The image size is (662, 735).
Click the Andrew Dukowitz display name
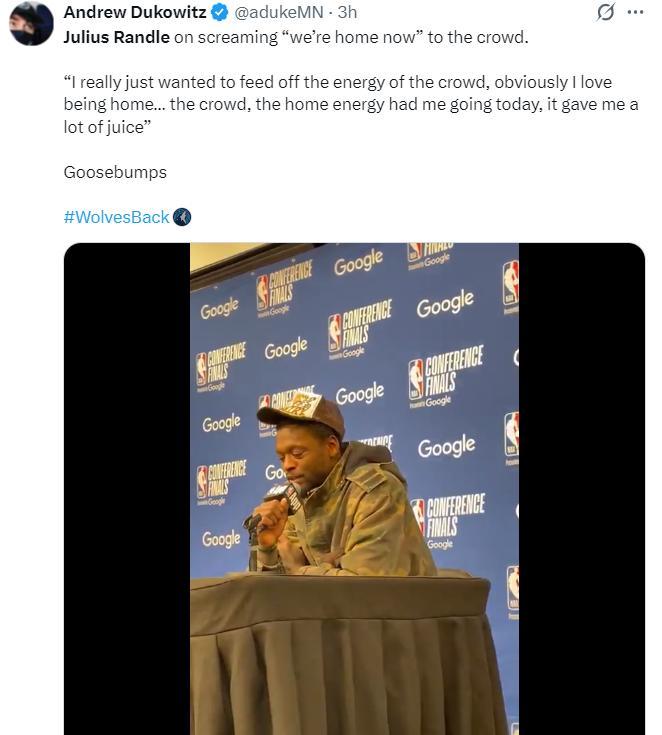[x=135, y=13]
